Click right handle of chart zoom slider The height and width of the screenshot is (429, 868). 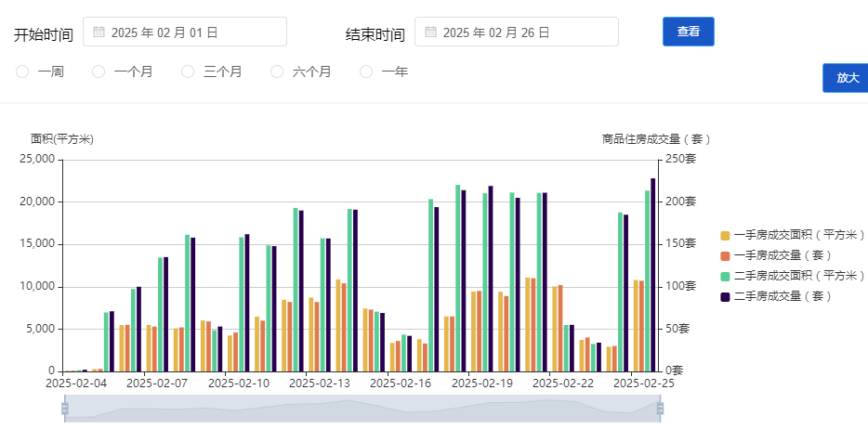659,409
